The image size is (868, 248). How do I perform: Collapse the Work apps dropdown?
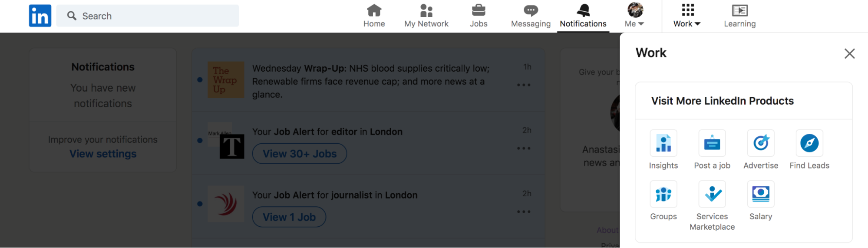687,16
